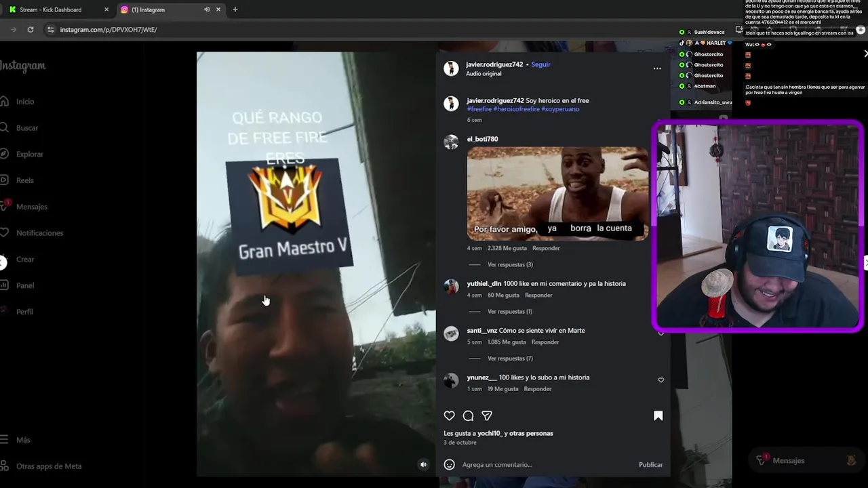The image size is (868, 488).
Task: Open yuthiel._dln profile
Action: (484, 283)
